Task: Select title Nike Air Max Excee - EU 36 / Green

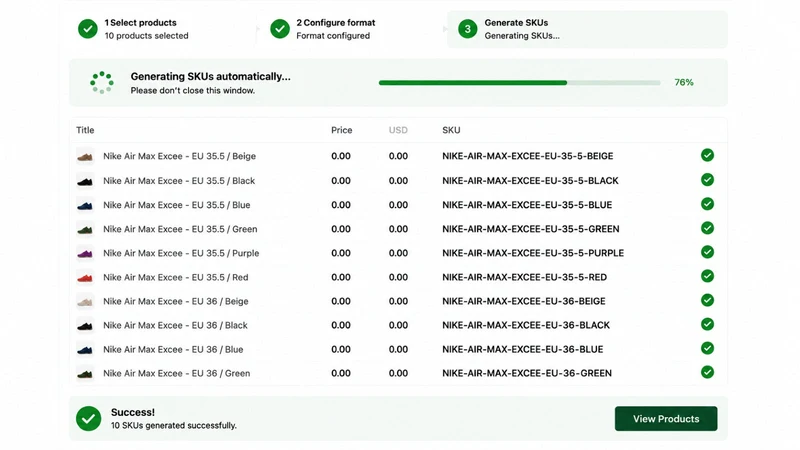Action: 177,373
